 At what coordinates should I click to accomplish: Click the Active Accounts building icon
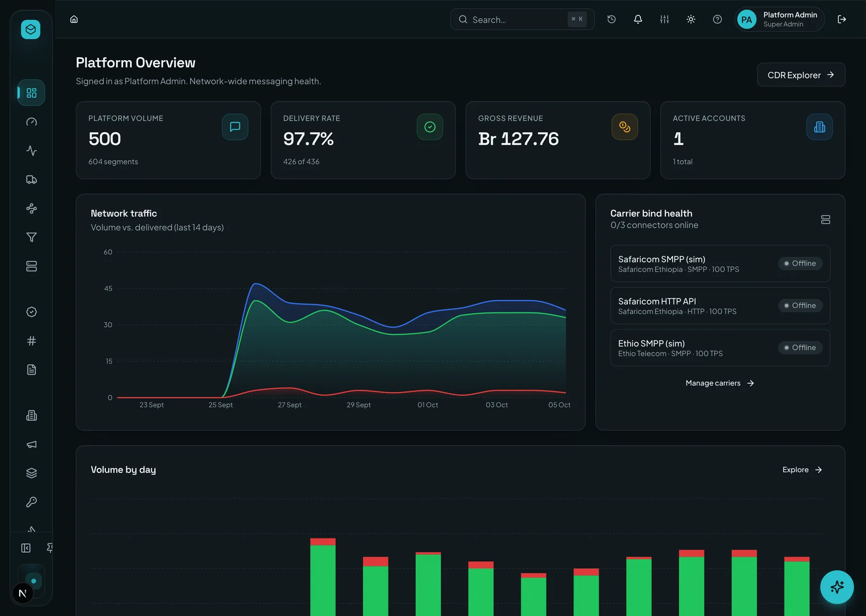[820, 127]
